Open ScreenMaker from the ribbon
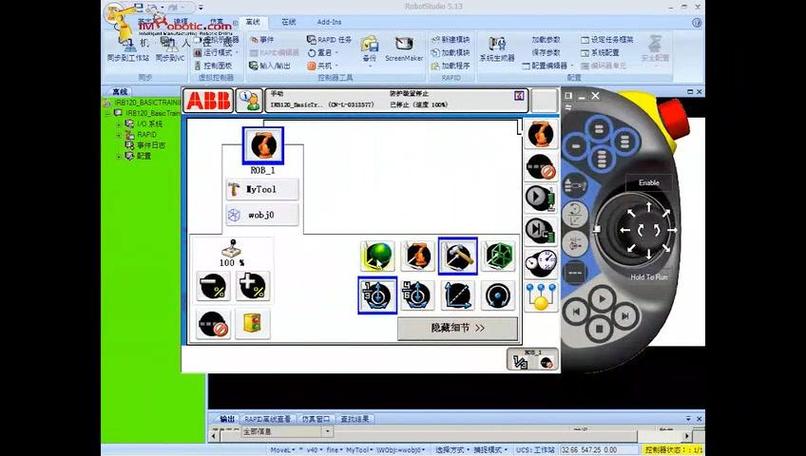 (404, 49)
